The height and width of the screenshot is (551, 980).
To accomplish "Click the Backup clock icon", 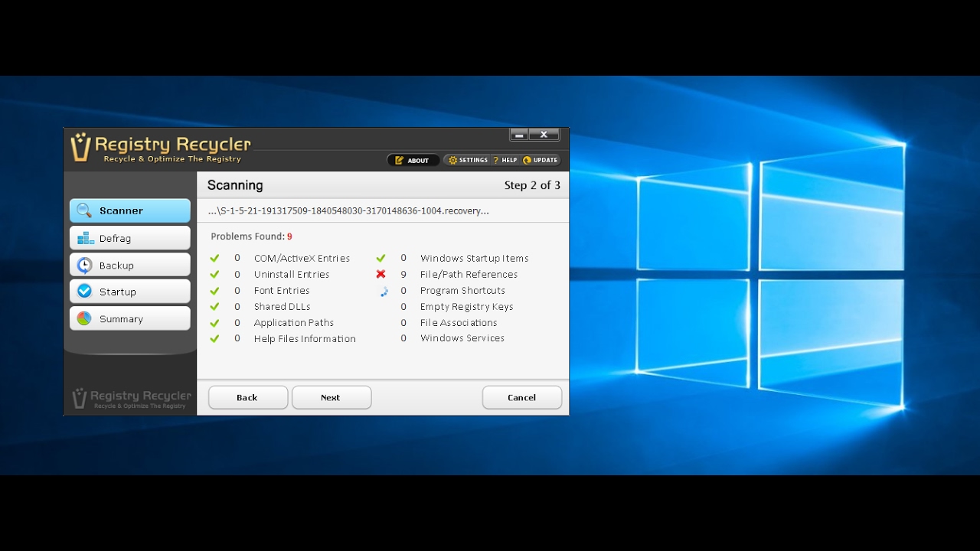I will pos(84,266).
